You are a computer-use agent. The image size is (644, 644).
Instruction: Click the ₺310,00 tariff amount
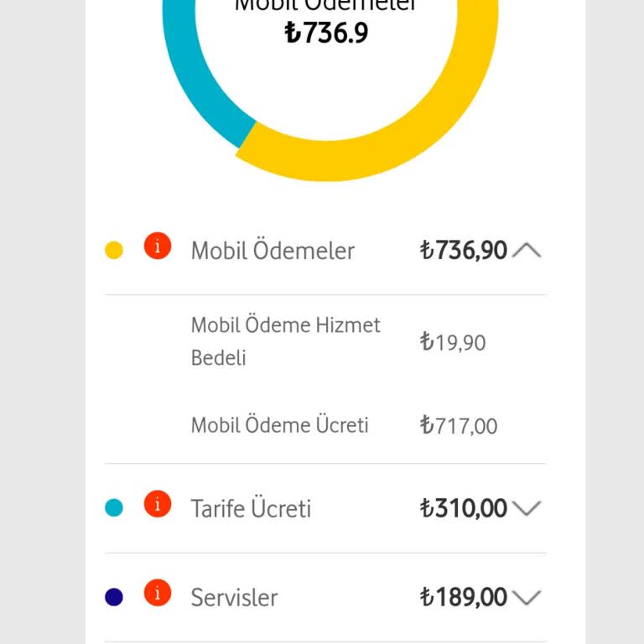pyautogui.click(x=463, y=508)
